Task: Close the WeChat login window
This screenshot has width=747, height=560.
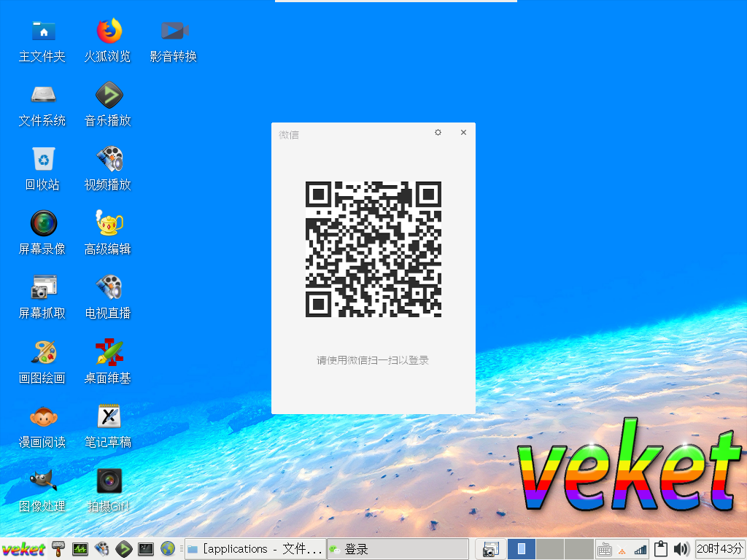Action: [463, 133]
